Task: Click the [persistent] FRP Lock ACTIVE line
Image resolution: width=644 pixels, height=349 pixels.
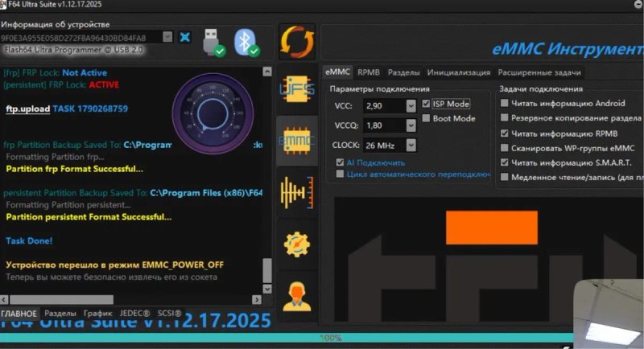Action: coord(61,84)
